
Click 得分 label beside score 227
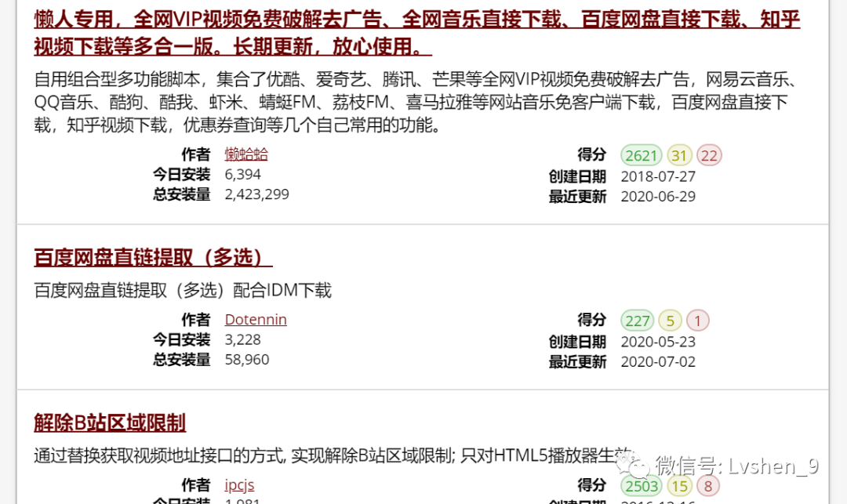(591, 320)
